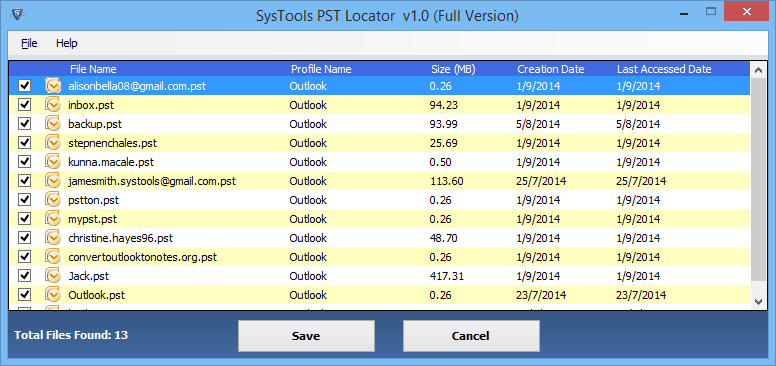Click the PST icon beside pstton.pst
This screenshot has width=776, height=366.
click(x=53, y=200)
